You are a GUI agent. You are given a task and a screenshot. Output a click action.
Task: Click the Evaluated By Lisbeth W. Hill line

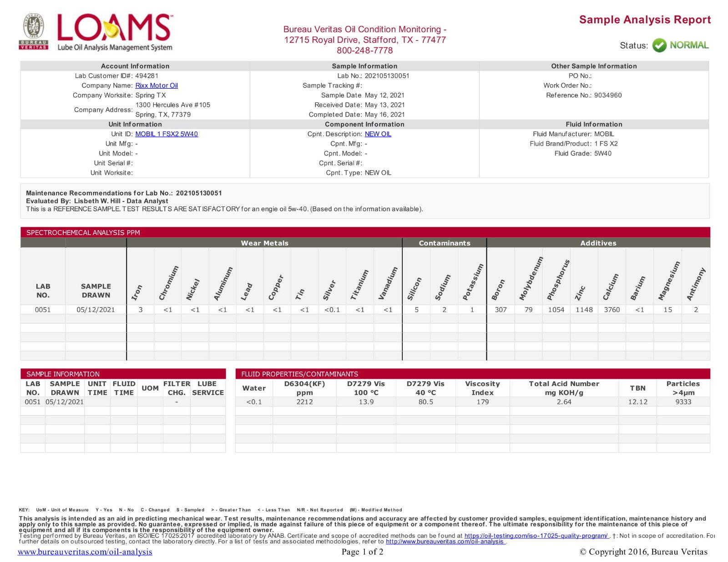pyautogui.click(x=97, y=201)
